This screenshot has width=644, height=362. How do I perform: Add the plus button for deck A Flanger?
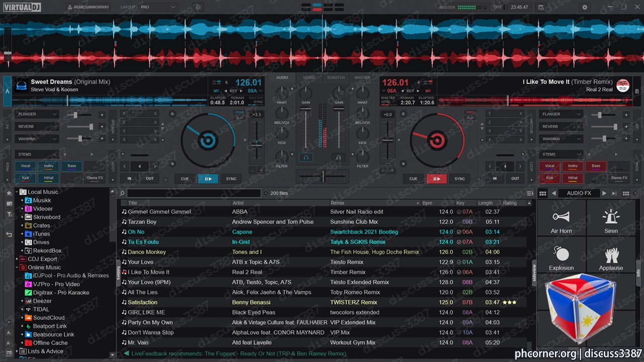point(102,115)
